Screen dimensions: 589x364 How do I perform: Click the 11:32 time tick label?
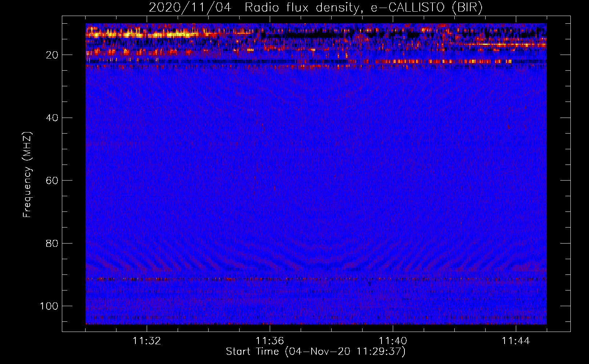point(147,341)
